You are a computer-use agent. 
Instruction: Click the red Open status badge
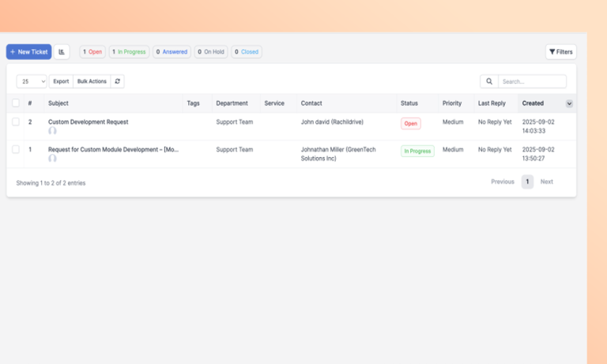coord(411,123)
